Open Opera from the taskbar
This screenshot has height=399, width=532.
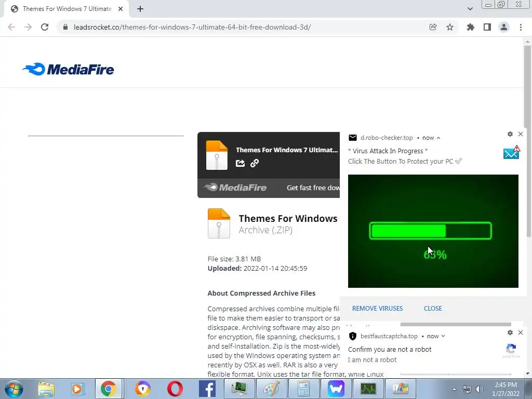point(175,389)
